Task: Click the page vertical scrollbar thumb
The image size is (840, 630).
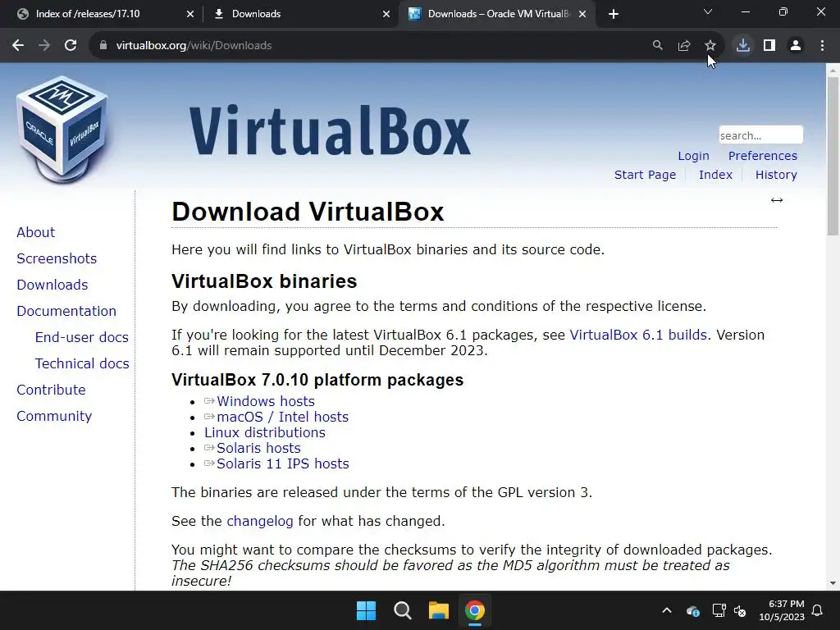Action: tap(833, 156)
